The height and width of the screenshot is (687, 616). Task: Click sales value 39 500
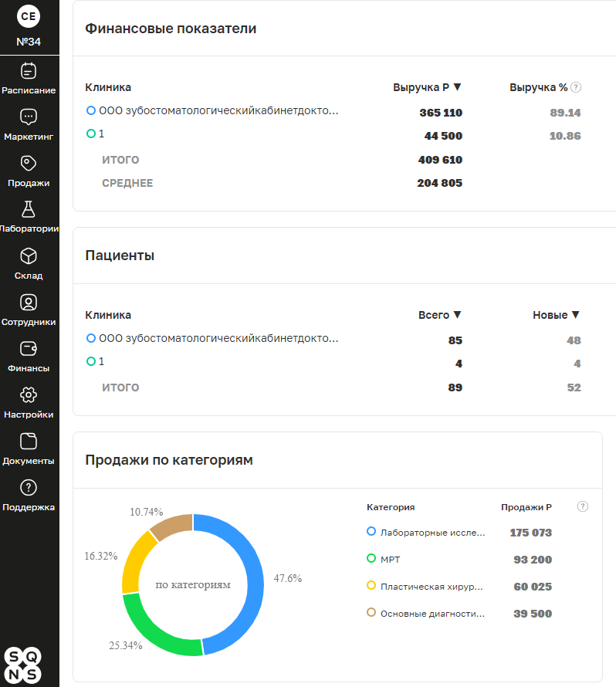click(x=533, y=614)
